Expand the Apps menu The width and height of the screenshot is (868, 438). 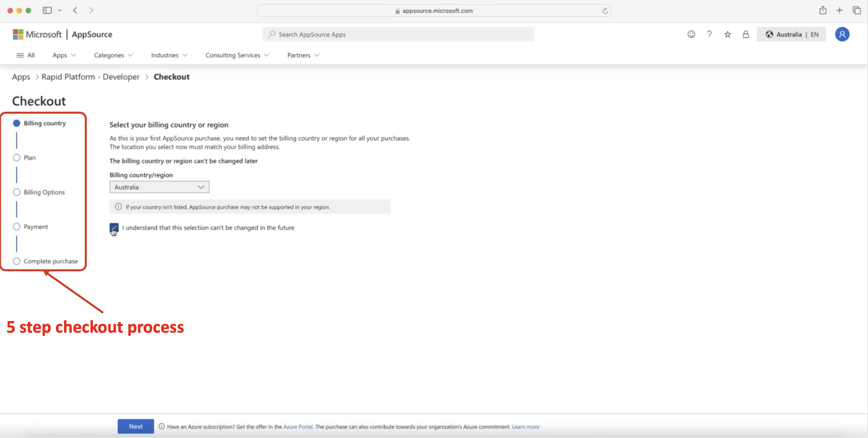(63, 55)
